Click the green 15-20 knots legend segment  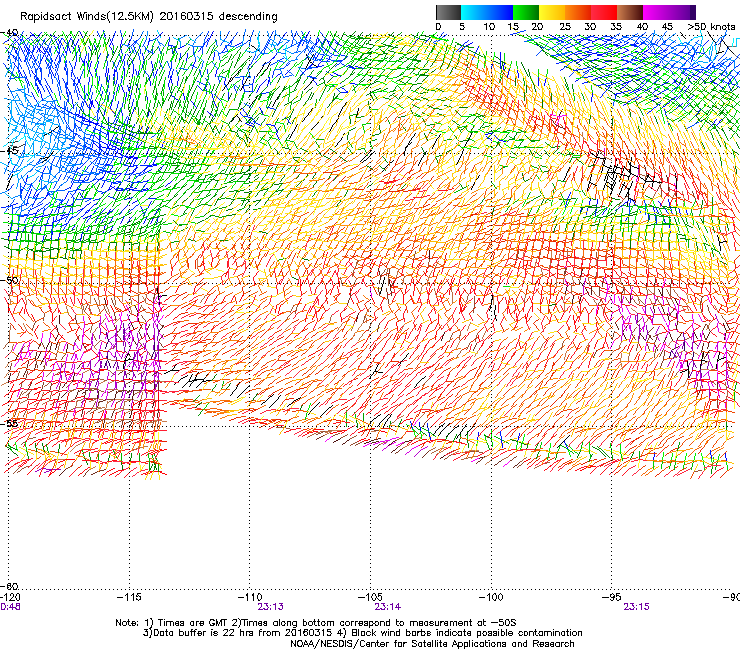526,12
